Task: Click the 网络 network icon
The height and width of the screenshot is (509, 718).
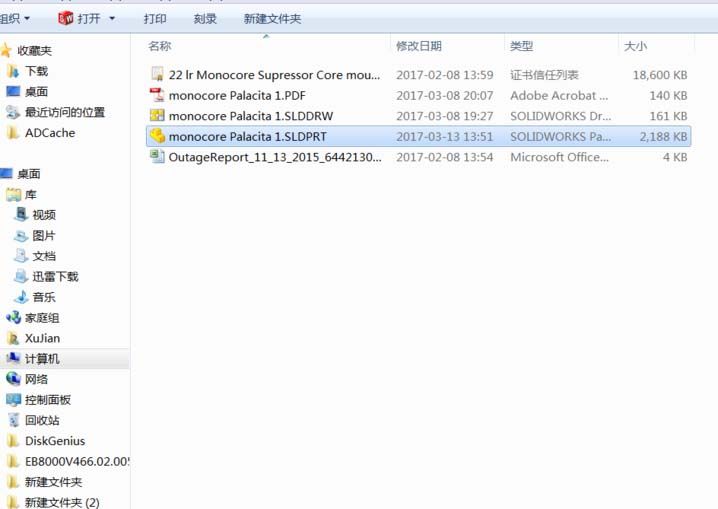Action: pyautogui.click(x=13, y=379)
